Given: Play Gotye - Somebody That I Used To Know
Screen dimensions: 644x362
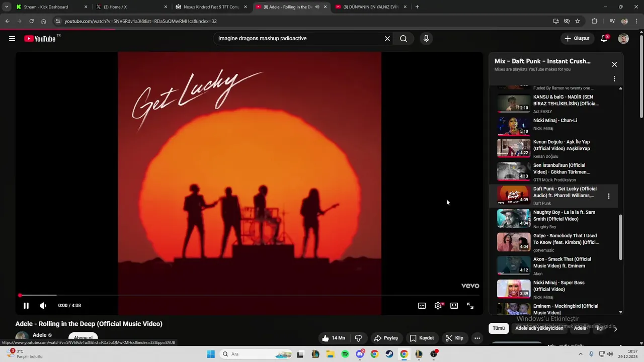Looking at the screenshot, I should point(553,242).
